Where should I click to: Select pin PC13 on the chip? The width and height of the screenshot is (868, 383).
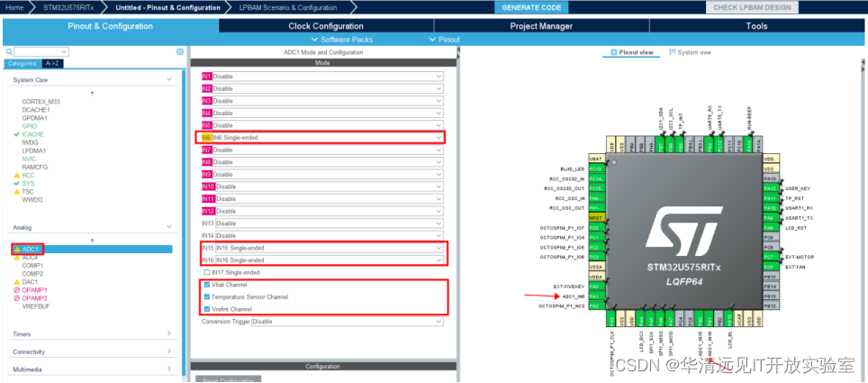tap(596, 169)
